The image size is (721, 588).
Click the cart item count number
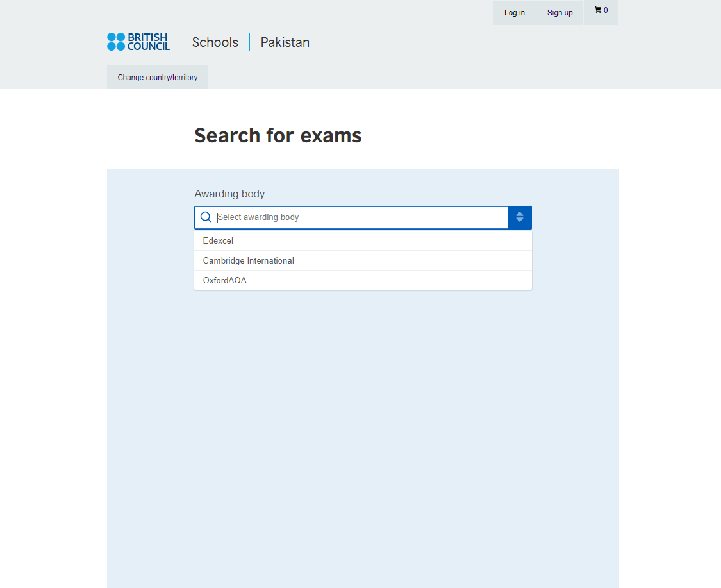606,10
